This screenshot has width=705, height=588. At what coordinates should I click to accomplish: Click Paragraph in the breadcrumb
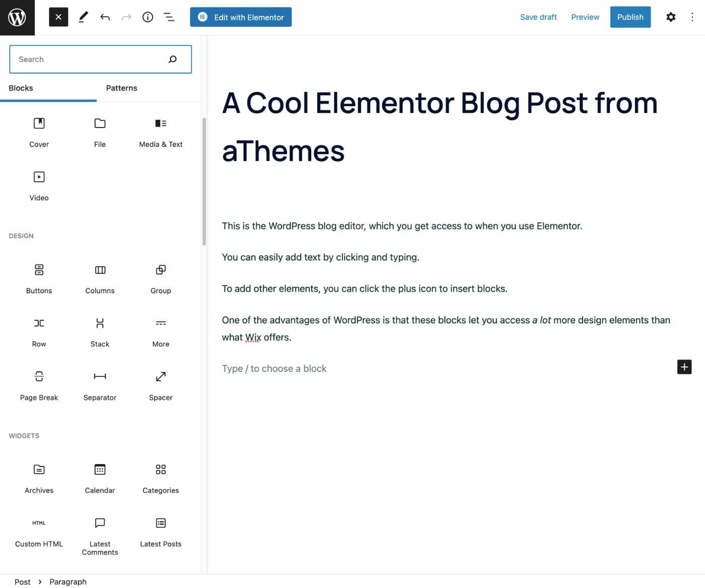click(x=68, y=582)
